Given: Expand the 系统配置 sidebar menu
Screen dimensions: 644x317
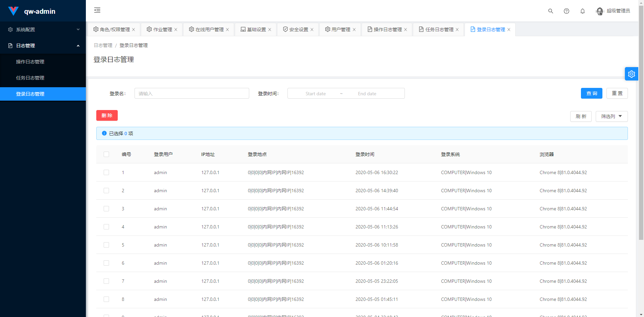Looking at the screenshot, I should [x=43, y=30].
